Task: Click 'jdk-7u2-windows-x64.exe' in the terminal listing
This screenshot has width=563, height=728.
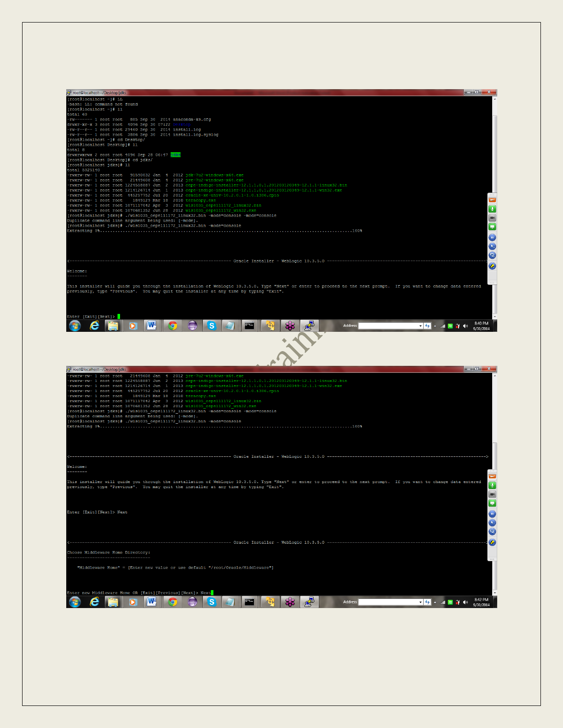Action: point(214,175)
